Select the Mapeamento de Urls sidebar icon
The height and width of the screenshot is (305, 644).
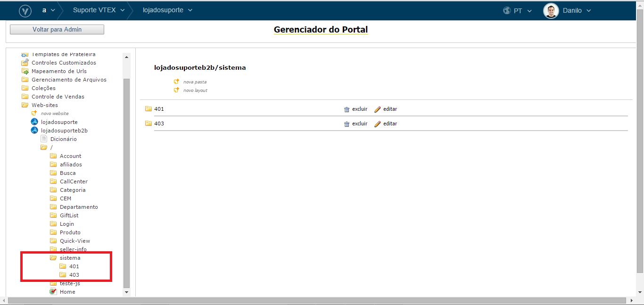(x=25, y=71)
